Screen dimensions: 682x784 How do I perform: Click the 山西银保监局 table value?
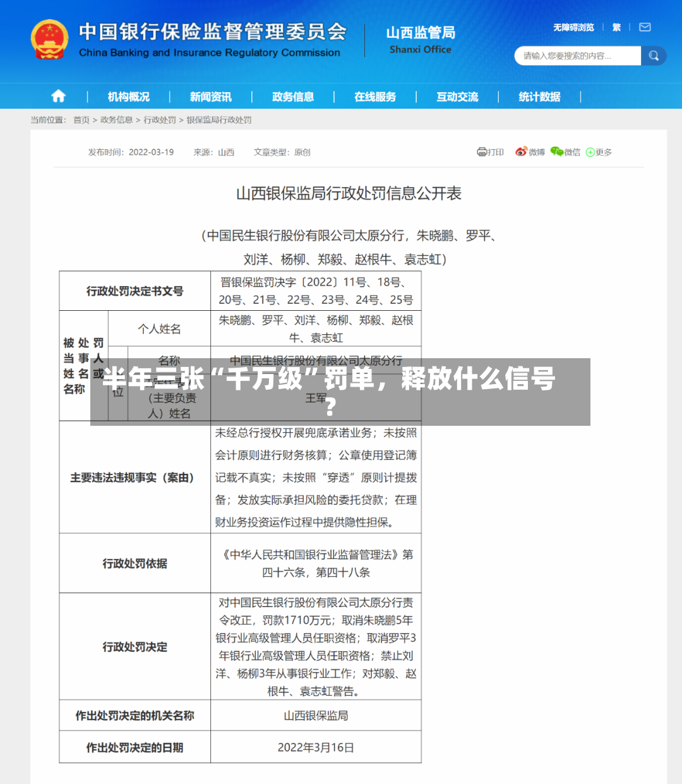coord(316,715)
